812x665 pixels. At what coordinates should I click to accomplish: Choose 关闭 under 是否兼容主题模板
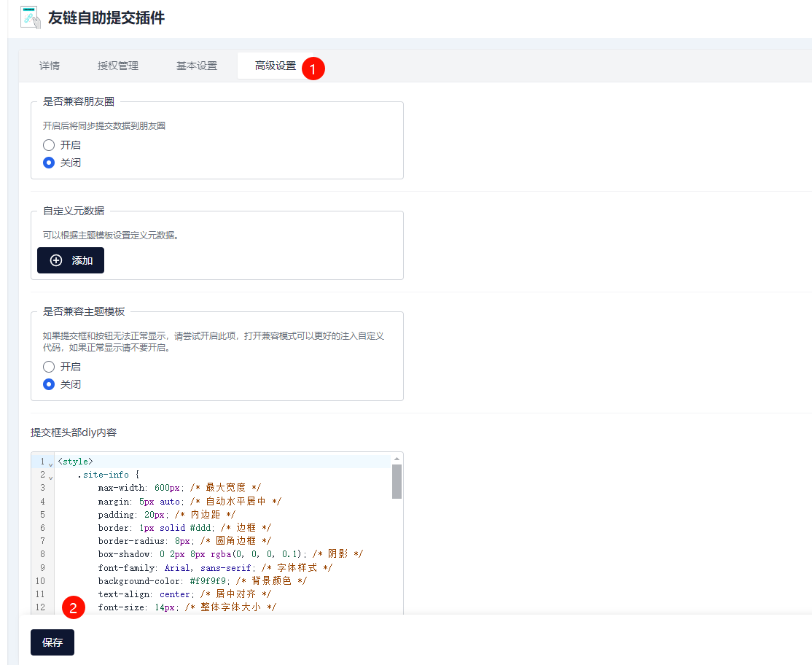(x=50, y=384)
